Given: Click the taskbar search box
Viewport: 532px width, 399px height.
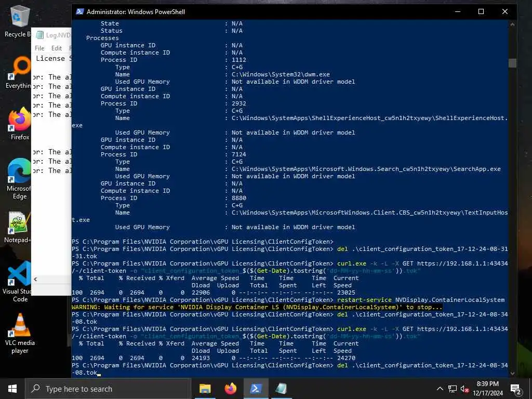Looking at the screenshot, I should pos(108,389).
